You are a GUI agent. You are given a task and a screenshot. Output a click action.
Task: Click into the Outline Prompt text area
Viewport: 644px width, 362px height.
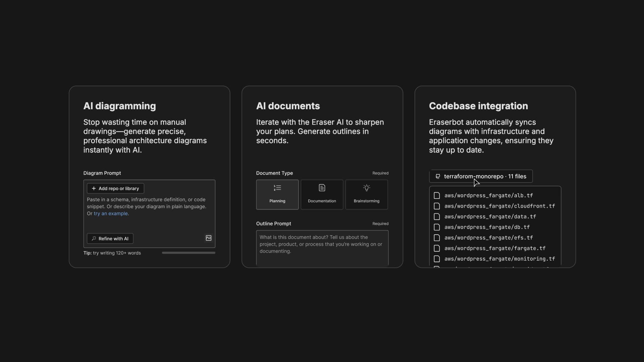point(322,248)
